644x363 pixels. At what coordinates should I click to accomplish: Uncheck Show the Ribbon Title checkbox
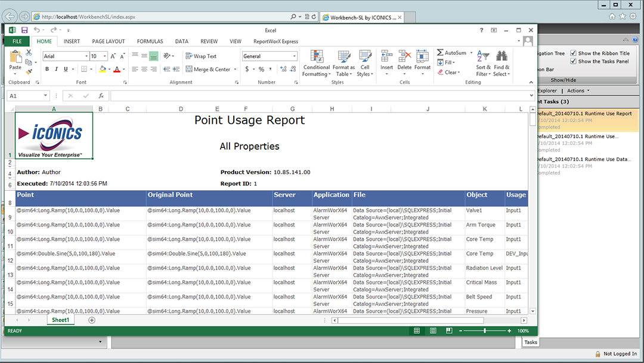pos(574,53)
